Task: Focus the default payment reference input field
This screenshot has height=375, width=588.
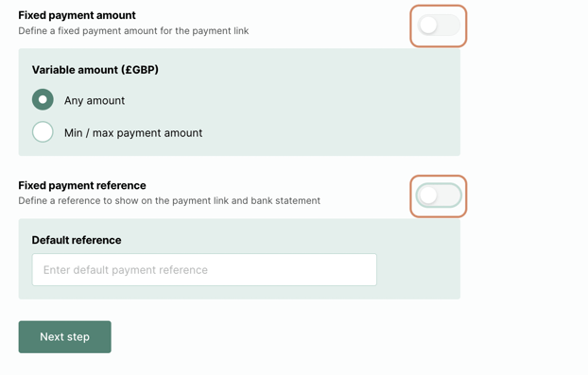Action: click(204, 270)
